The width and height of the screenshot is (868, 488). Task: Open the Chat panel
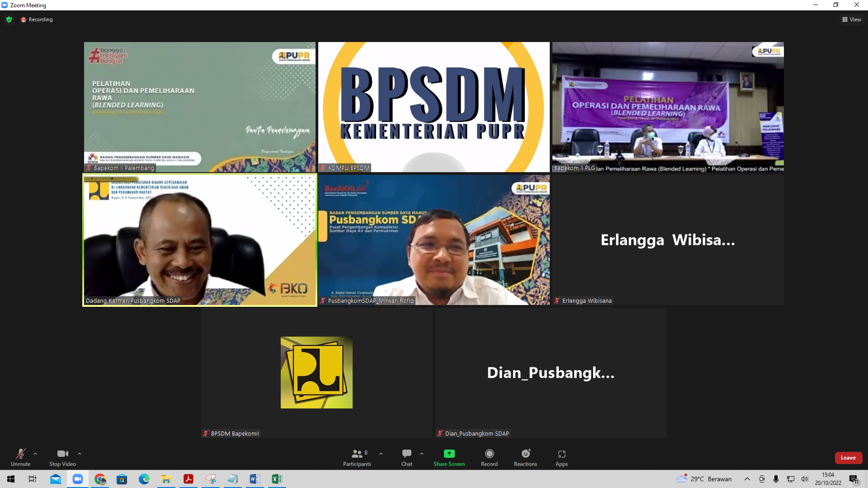[x=406, y=457]
